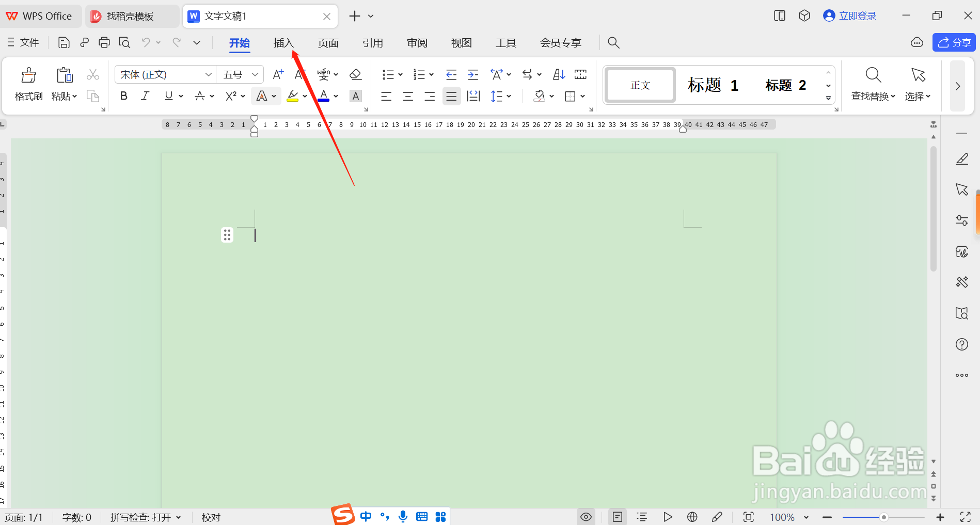
Task: Open the pen tool in right sidebar
Action: pyautogui.click(x=962, y=159)
